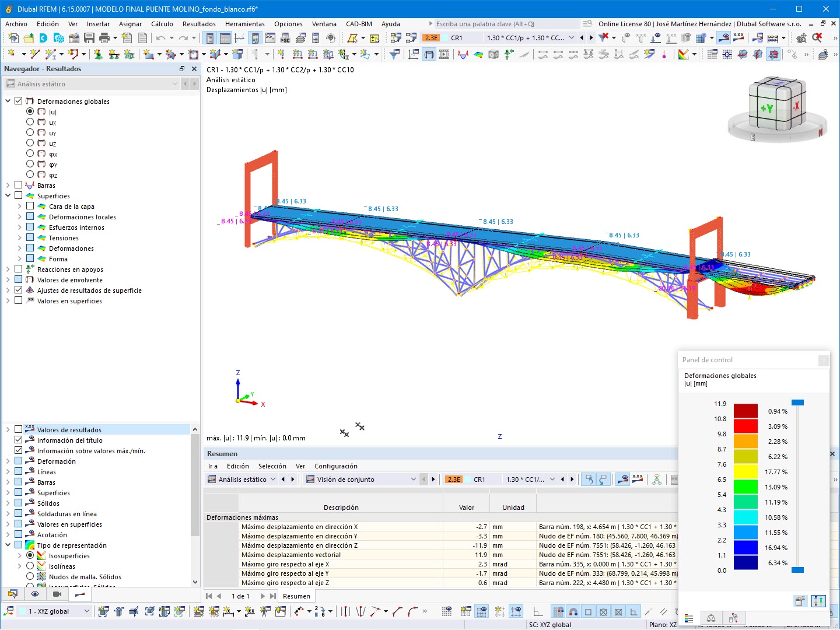Viewport: 840px width, 630px height.
Task: Click Selección in the Resumen panel
Action: (x=272, y=466)
